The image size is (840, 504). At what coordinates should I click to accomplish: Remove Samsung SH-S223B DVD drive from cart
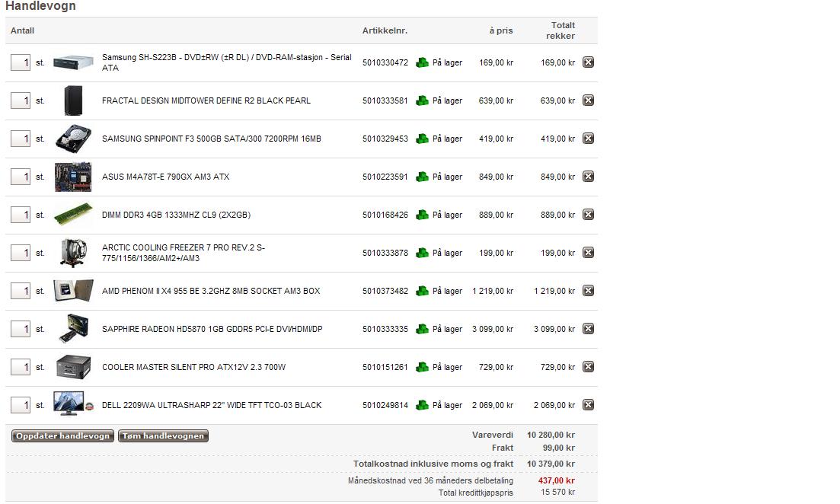588,62
